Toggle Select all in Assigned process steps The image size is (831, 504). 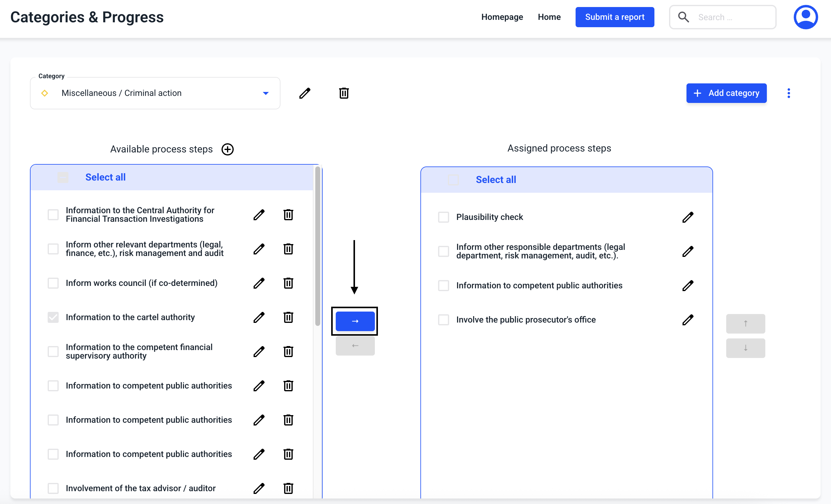point(453,180)
